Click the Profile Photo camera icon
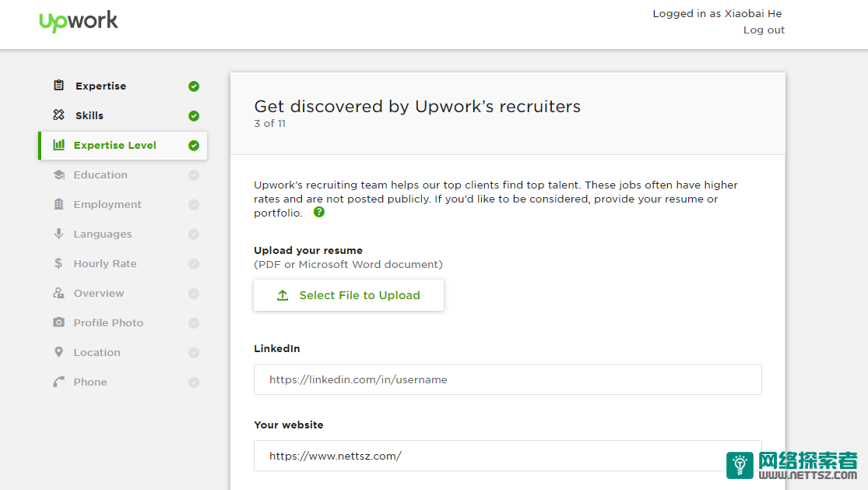Viewport: 868px width, 490px height. tap(58, 323)
